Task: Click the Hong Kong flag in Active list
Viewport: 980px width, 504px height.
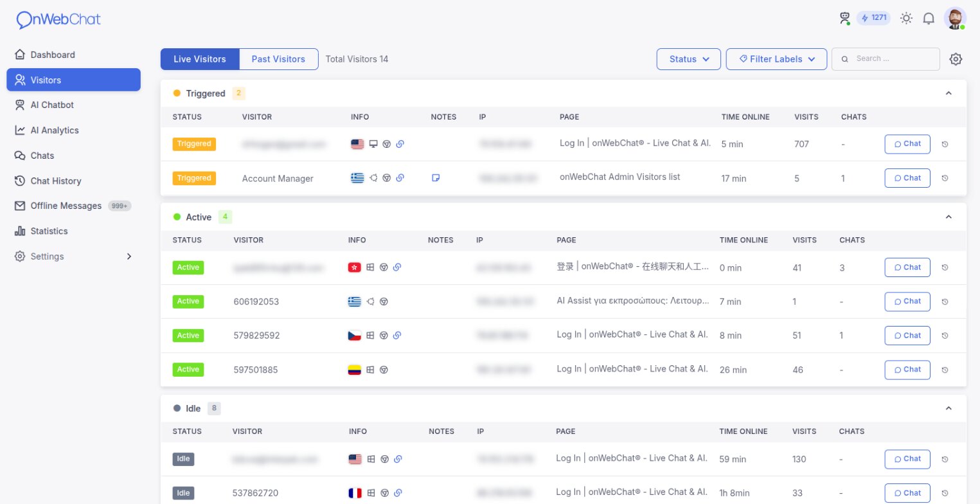Action: (354, 267)
